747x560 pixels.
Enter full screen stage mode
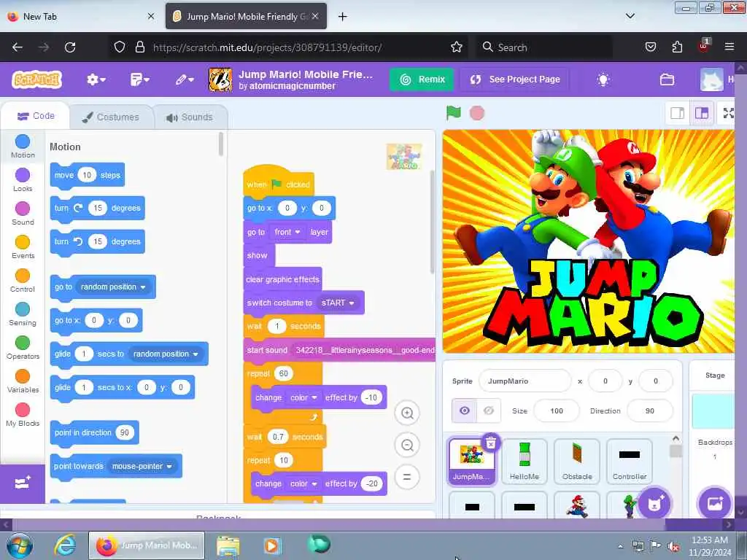click(729, 113)
